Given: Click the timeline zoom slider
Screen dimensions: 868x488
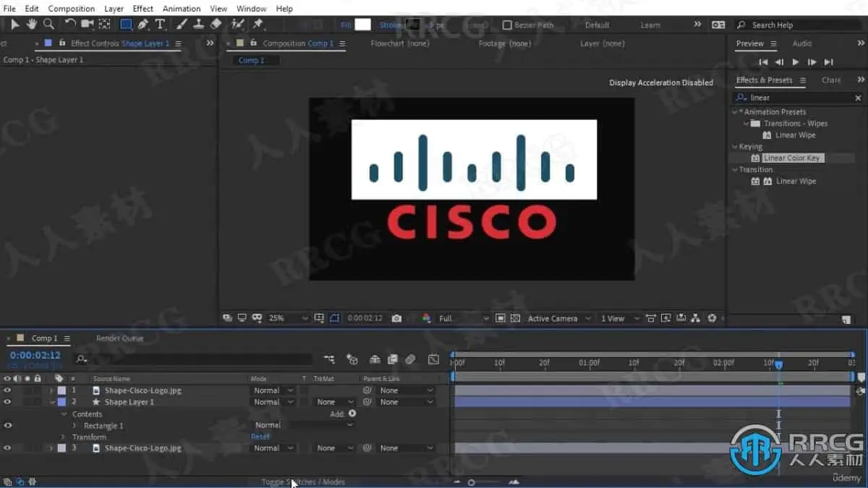Looking at the screenshot, I should click(471, 482).
